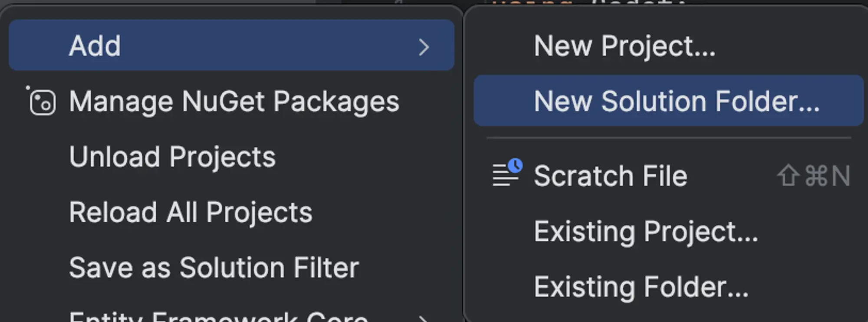Choose New Project… from the submenu
Image resolution: width=868 pixels, height=322 pixels.
[x=625, y=46]
